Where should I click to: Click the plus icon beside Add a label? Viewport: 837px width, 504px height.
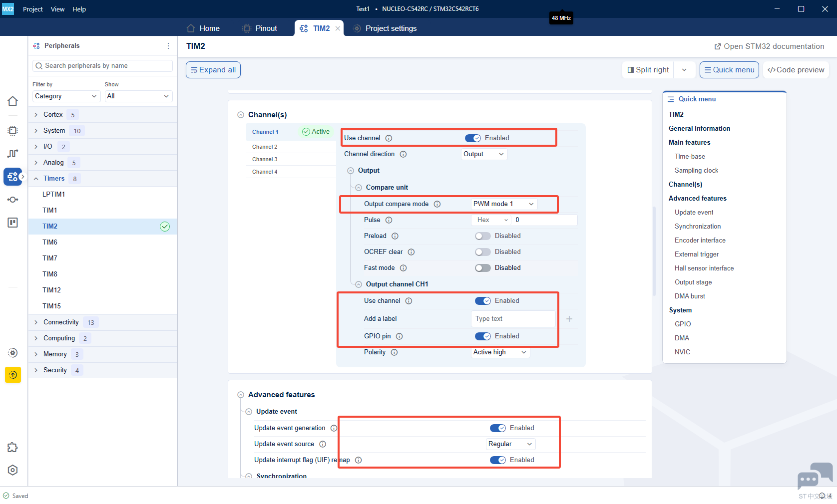(x=569, y=319)
